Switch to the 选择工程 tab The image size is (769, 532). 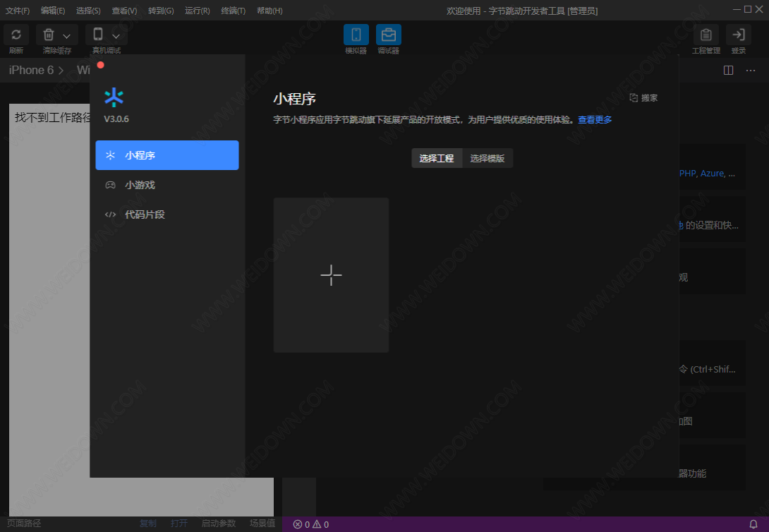tap(437, 158)
